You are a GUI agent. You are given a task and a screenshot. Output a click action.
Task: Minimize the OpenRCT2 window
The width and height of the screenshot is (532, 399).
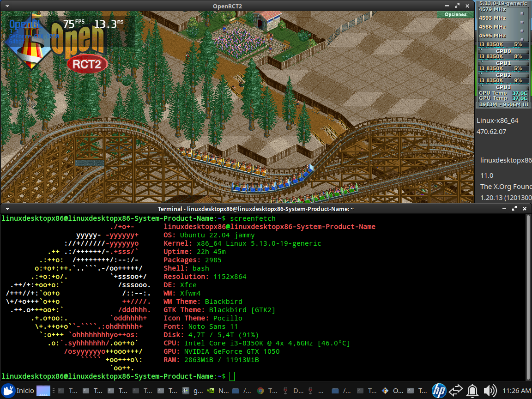click(447, 6)
